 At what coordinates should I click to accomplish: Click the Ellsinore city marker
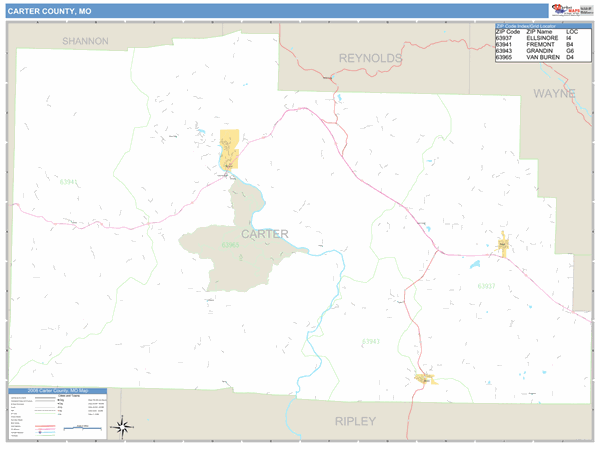[503, 244]
